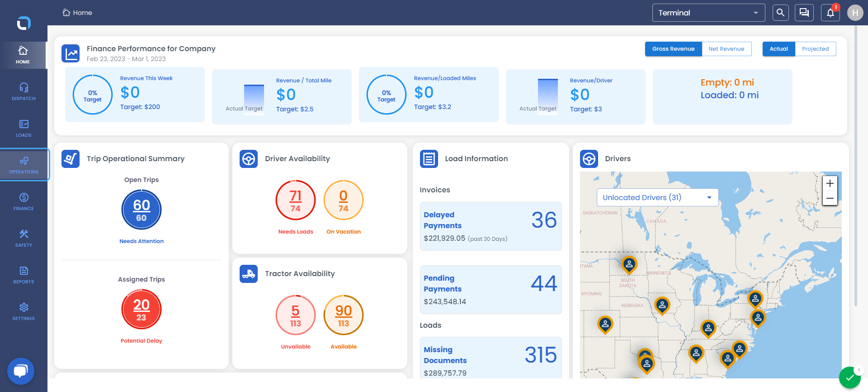Screen dimensions: 868x392
Task: Open the Terminal dropdown
Action: pos(708,13)
